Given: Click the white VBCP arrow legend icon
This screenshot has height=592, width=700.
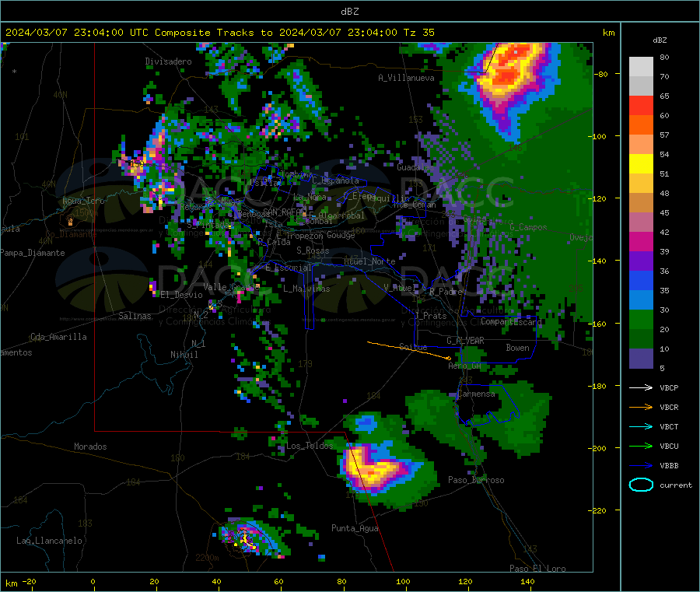Looking at the screenshot, I should (641, 387).
